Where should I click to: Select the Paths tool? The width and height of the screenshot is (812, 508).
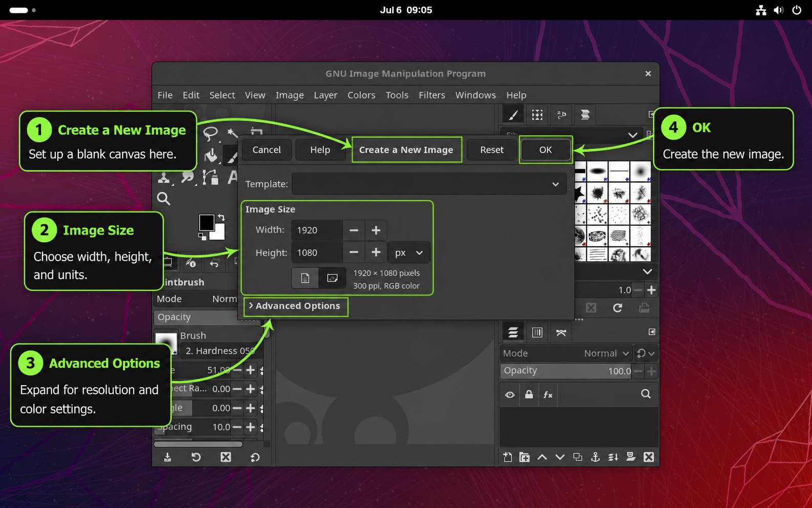pos(210,177)
